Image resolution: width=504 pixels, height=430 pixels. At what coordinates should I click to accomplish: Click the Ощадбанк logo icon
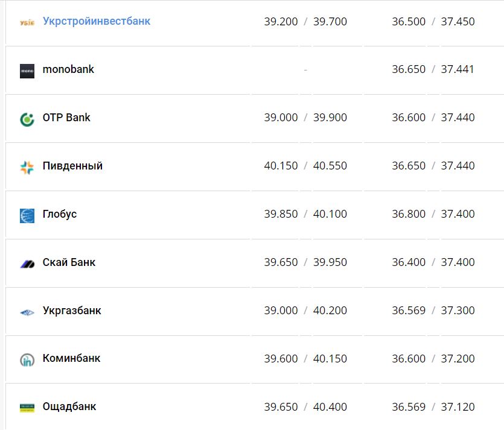(x=27, y=408)
